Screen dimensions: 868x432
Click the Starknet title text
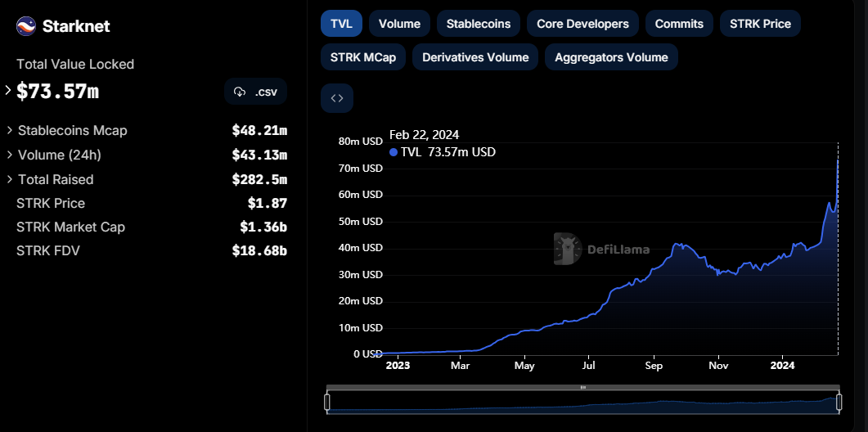(x=76, y=26)
